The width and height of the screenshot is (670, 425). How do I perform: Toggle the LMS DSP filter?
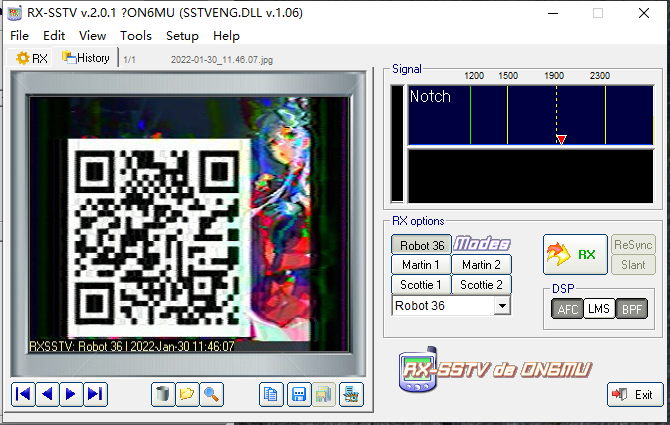(599, 309)
